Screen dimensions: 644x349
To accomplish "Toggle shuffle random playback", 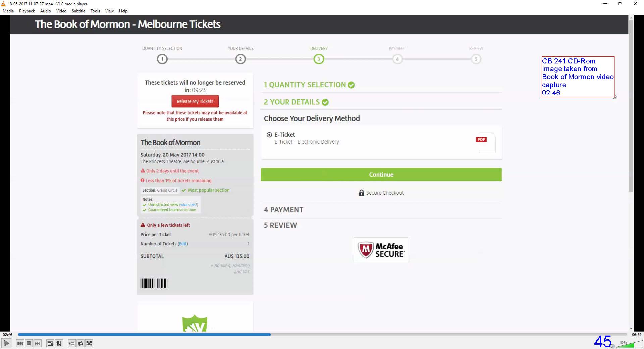I will [89, 343].
